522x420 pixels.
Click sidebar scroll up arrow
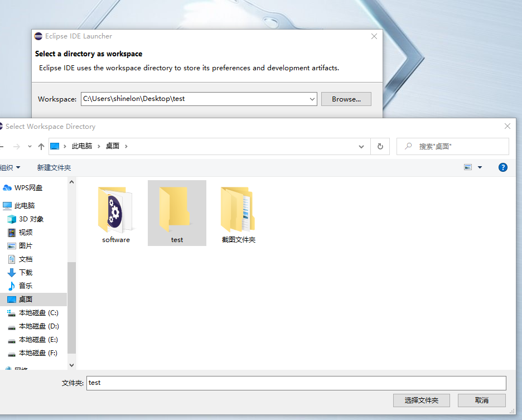71,182
